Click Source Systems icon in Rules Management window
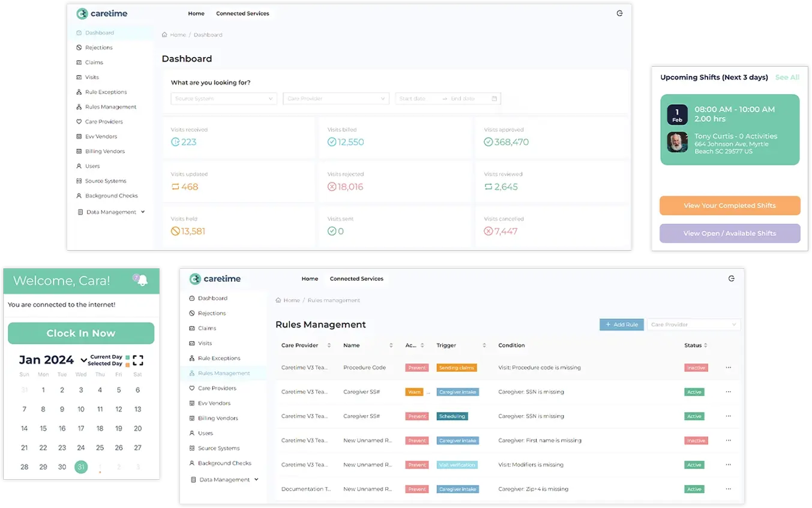Image resolution: width=812 pixels, height=508 pixels. 192,448
